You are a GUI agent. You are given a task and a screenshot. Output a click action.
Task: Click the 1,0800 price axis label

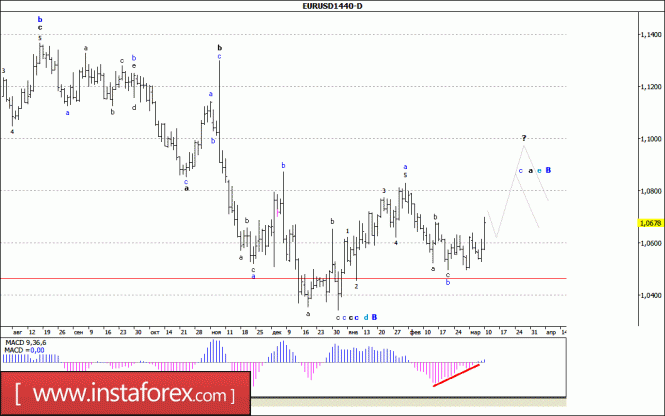coord(651,191)
